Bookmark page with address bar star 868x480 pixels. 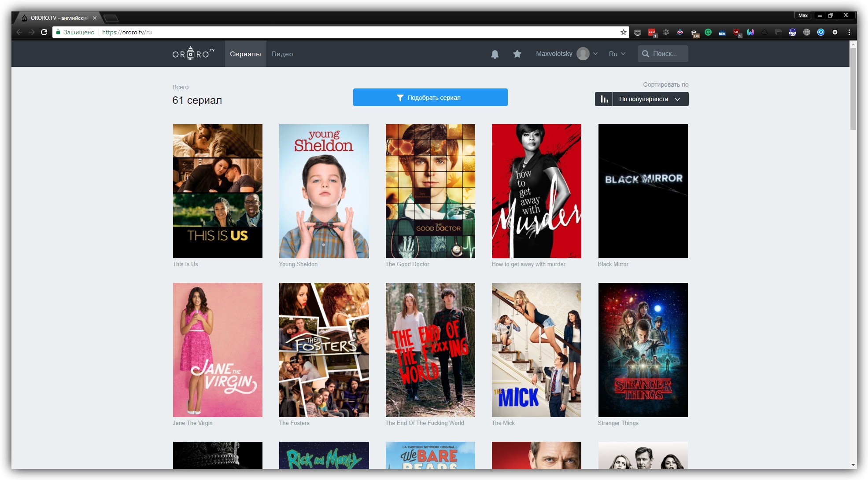click(623, 32)
